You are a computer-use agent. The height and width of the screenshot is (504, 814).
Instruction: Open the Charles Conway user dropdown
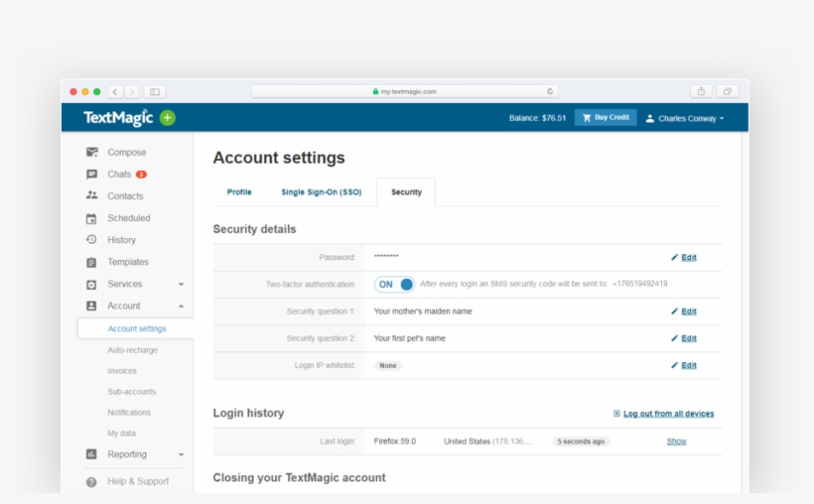click(684, 118)
